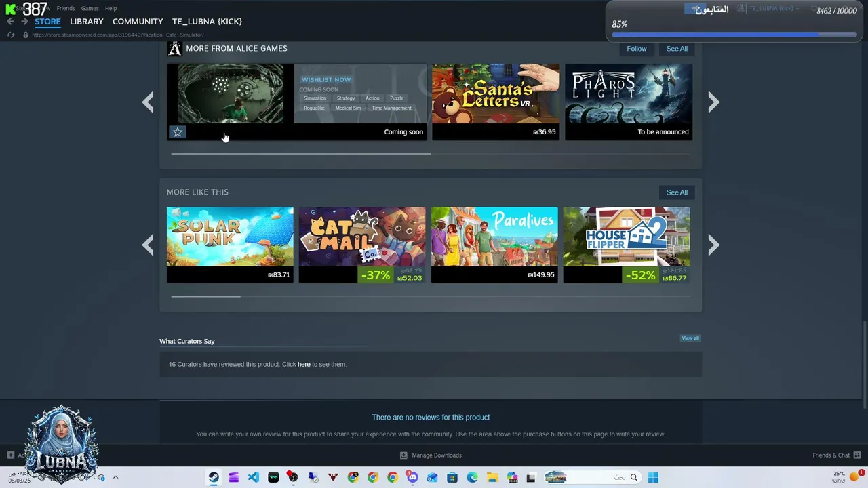Show previous Alice Games titles
Viewport: 868px width, 488px height.
pos(148,102)
